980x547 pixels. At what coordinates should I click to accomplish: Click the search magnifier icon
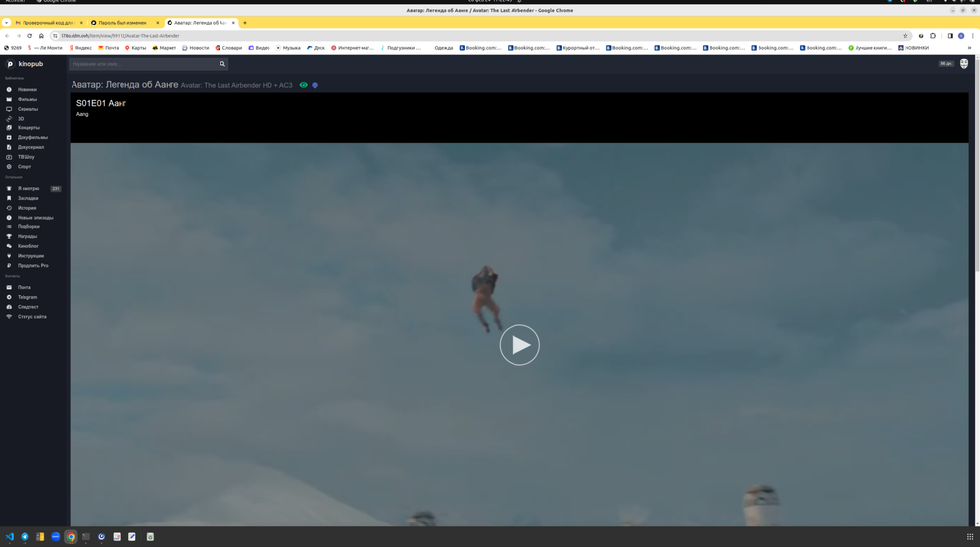coord(222,64)
